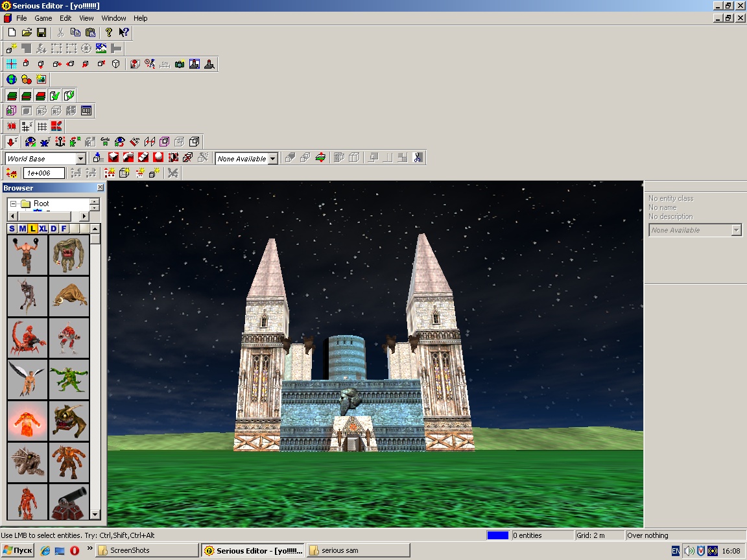Click the thumbnail list scroll down arrow
Screen dimensions: 747x560
[95, 514]
